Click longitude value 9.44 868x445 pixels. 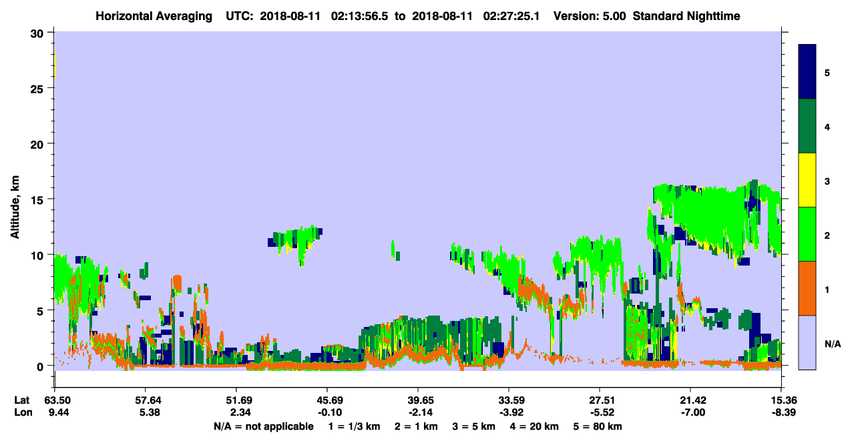pyautogui.click(x=57, y=412)
